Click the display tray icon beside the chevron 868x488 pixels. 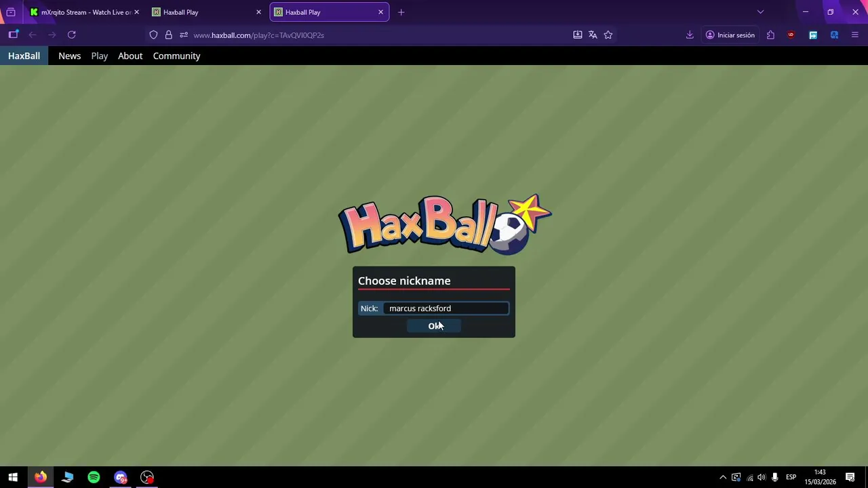point(736,477)
